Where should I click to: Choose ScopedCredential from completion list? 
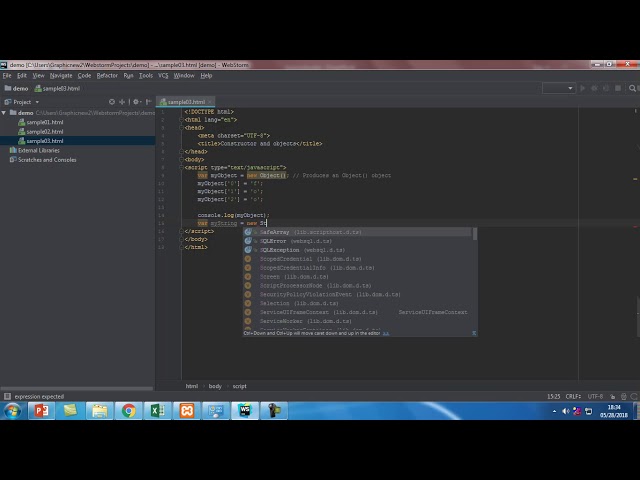click(358, 259)
